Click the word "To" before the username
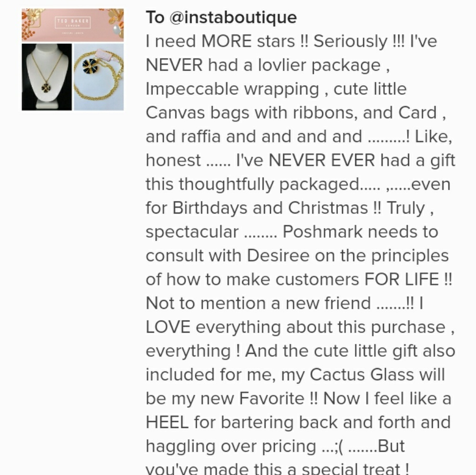 [155, 17]
